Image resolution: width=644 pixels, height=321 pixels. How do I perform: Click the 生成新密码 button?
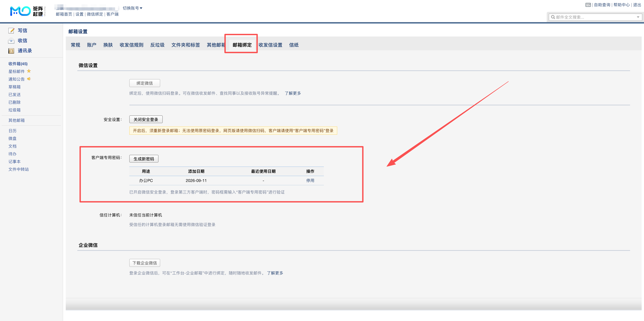tap(144, 159)
